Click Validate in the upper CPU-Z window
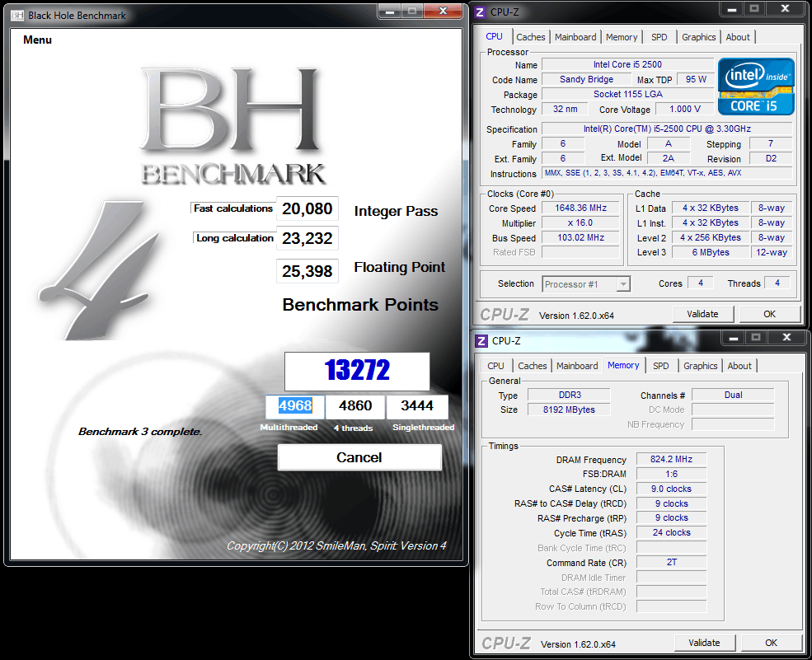Screen dimensions: 812x660 (x=702, y=314)
